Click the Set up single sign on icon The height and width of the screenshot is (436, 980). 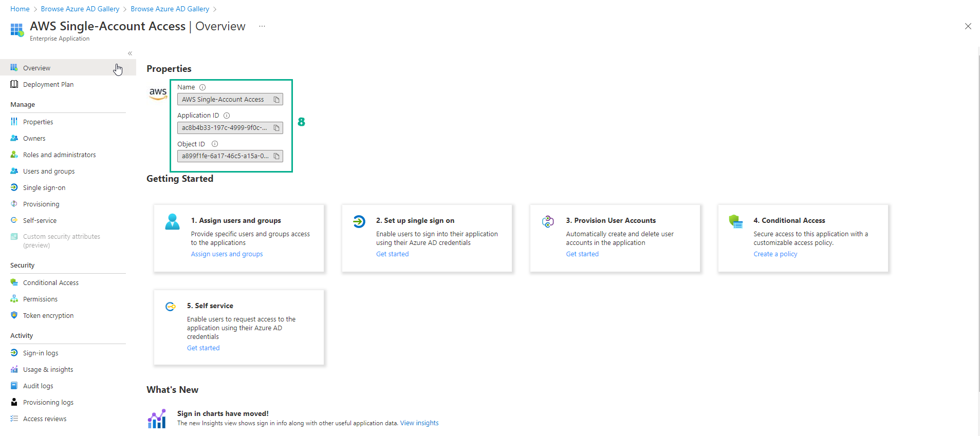tap(359, 221)
